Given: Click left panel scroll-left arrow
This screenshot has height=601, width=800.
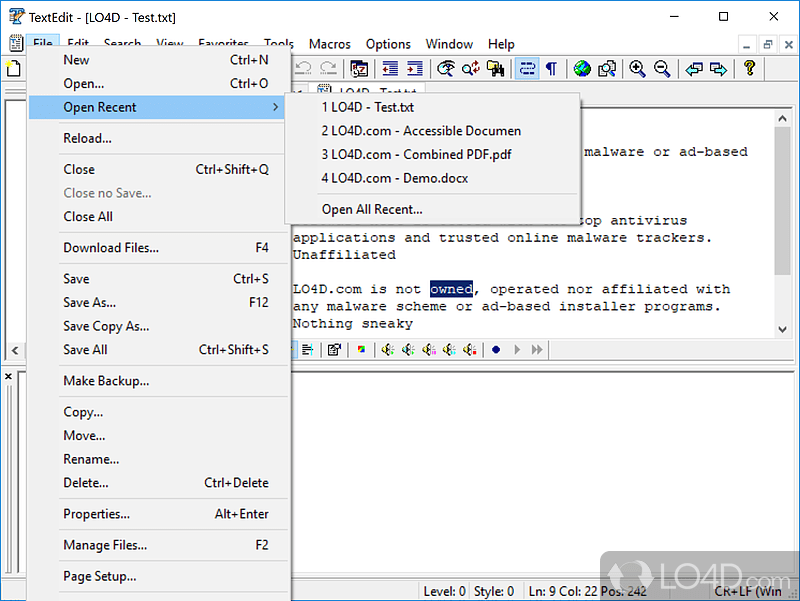Looking at the screenshot, I should [15, 350].
